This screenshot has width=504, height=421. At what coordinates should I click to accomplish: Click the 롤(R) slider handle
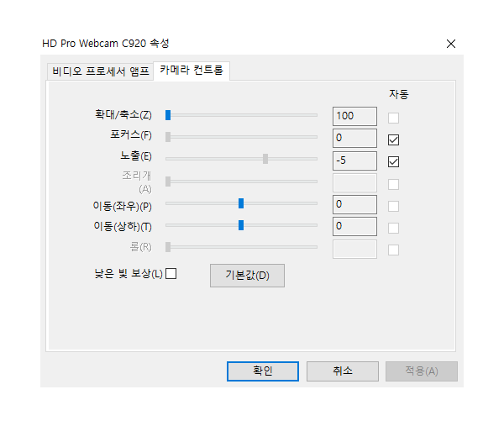(168, 247)
